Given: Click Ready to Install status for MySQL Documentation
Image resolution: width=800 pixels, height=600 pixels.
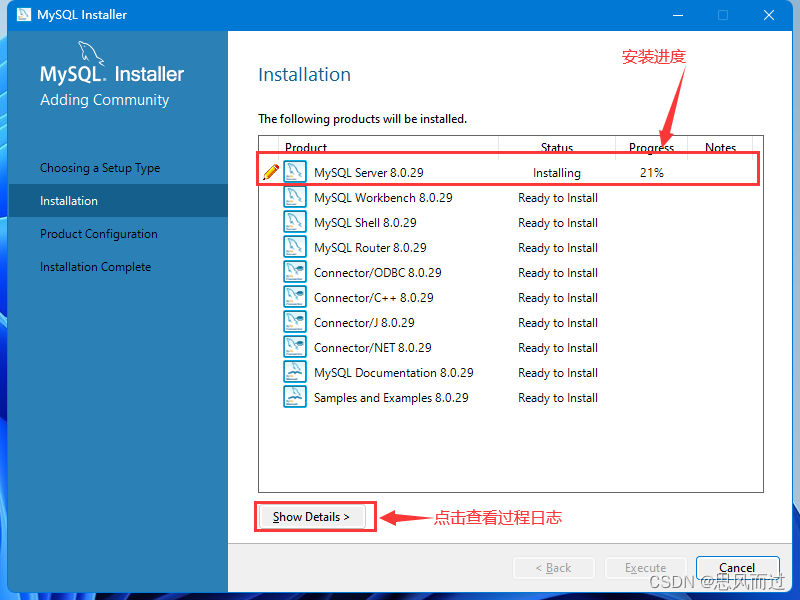Looking at the screenshot, I should [x=558, y=372].
